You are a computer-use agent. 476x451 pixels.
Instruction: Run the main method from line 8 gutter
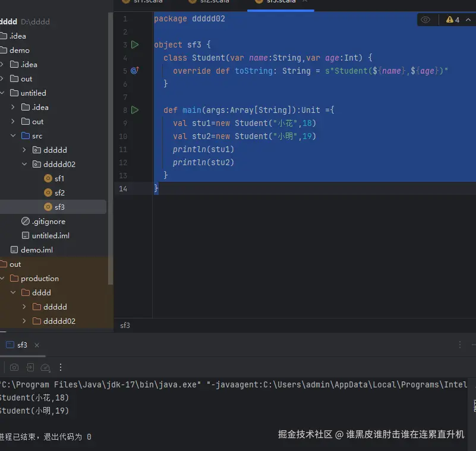[x=135, y=110]
